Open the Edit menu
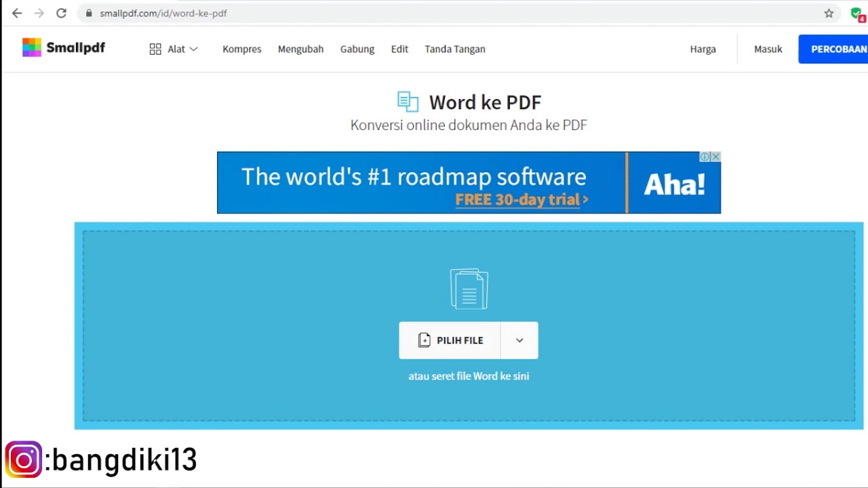 click(x=399, y=49)
